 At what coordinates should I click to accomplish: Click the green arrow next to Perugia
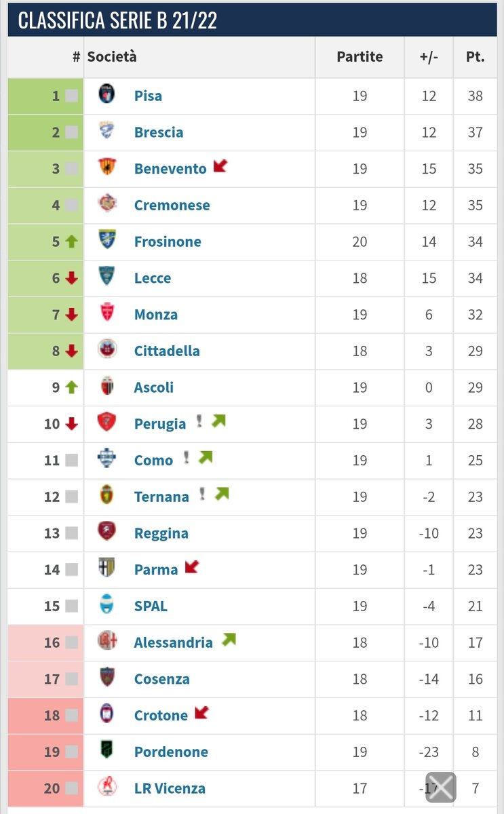point(218,421)
